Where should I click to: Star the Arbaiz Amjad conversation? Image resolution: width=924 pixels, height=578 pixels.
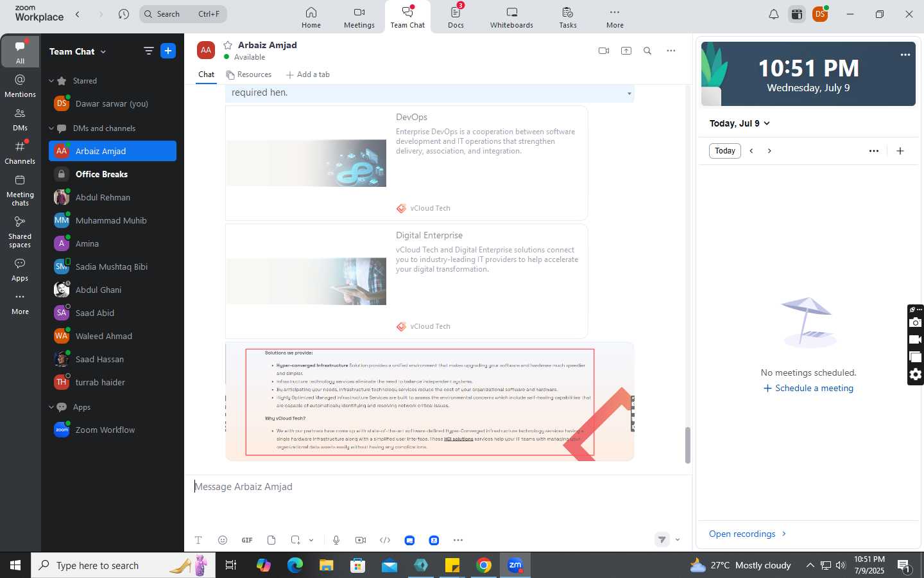click(x=227, y=45)
